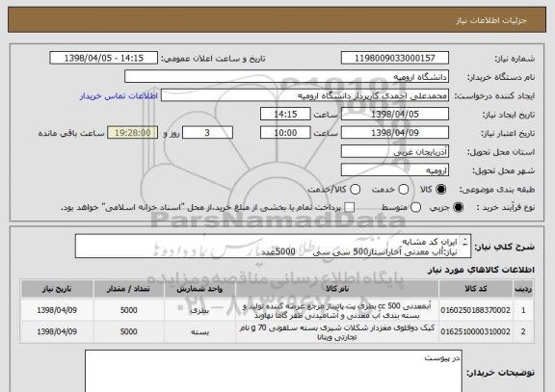Image resolution: width=555 pixels, height=392 pixels.
Task: Click the scroll arrows in description box
Action: coord(465,243)
